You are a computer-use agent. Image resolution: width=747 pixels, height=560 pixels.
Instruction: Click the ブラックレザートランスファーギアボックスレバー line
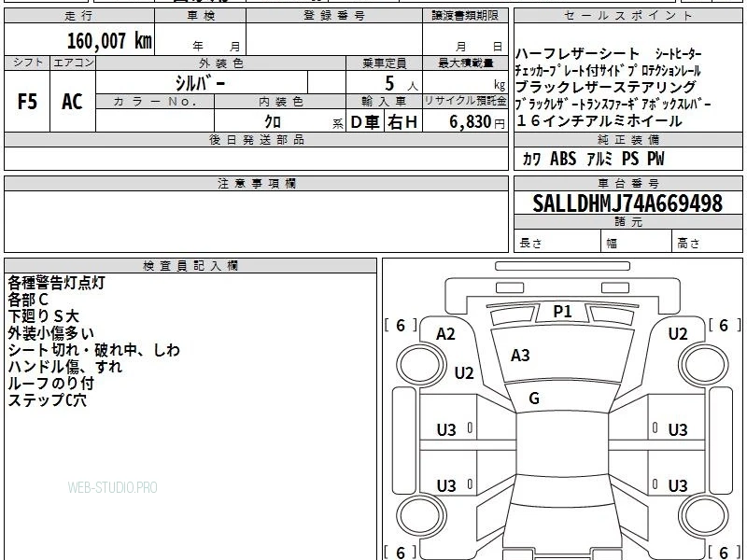point(613,104)
